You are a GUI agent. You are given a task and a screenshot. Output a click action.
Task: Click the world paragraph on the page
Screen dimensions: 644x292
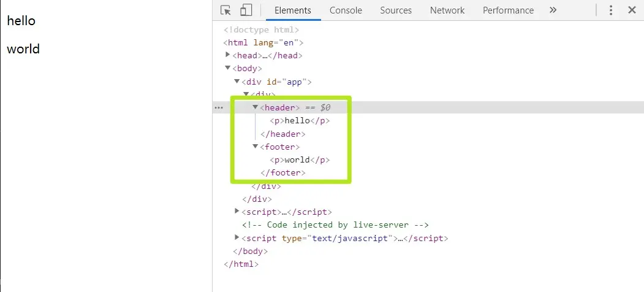[23, 49]
